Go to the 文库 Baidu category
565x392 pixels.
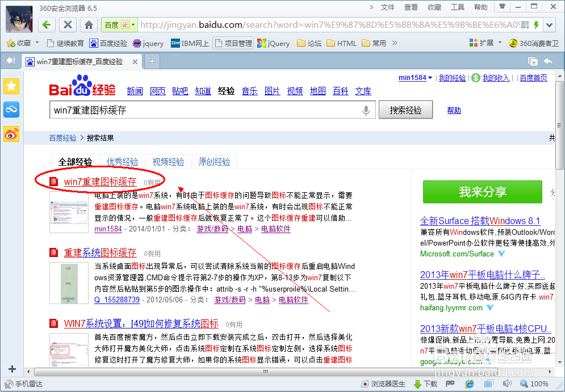coord(363,91)
